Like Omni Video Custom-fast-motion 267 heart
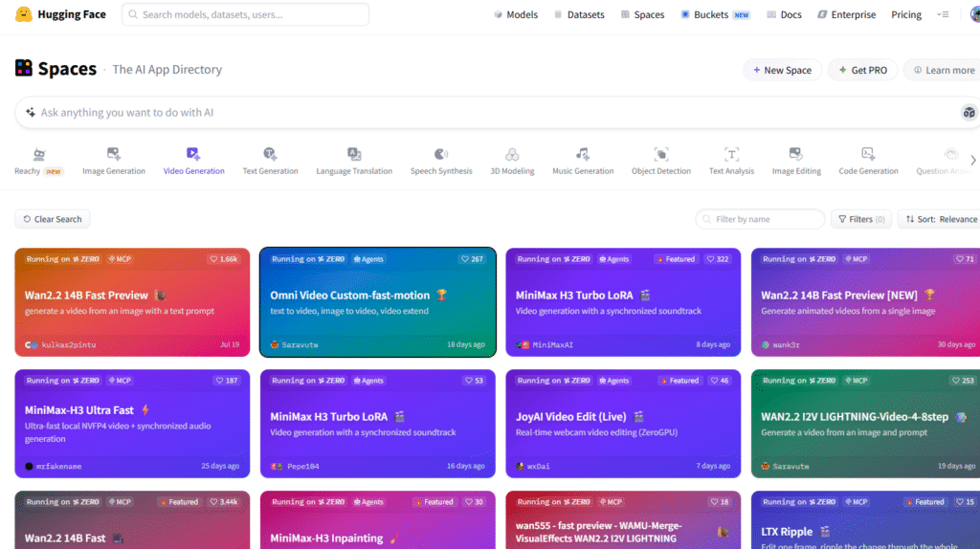Image resolution: width=980 pixels, height=549 pixels. pos(464,259)
